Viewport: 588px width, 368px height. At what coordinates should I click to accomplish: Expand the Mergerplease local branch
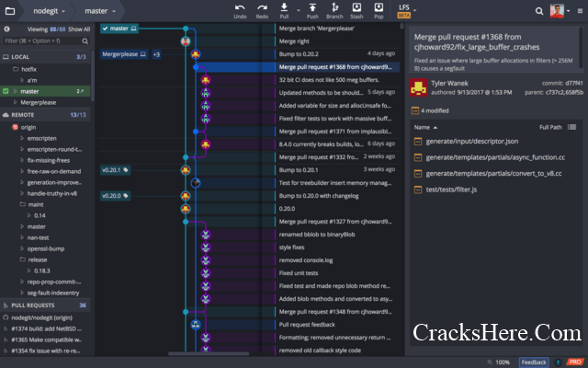[x=15, y=102]
